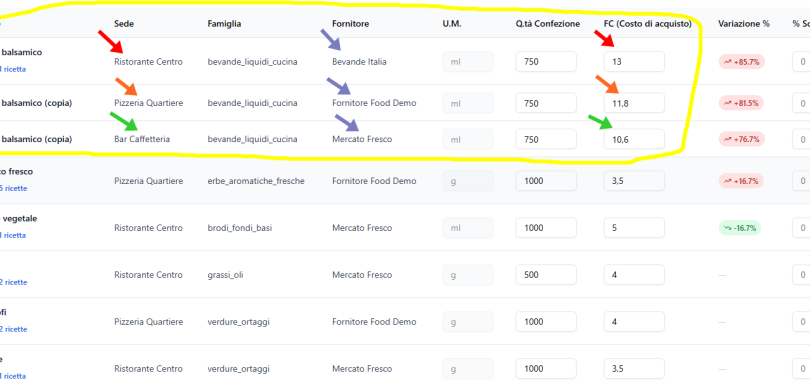The image size is (810, 385).
Task: Edit cost 4 in Pizzeria Quartiere verdure_ortaggi row
Action: tap(634, 322)
